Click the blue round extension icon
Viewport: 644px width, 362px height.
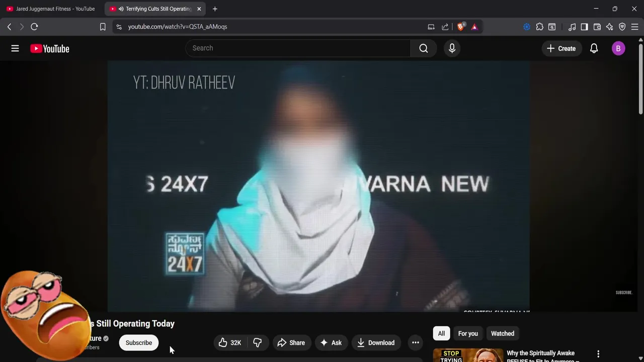[527, 27]
